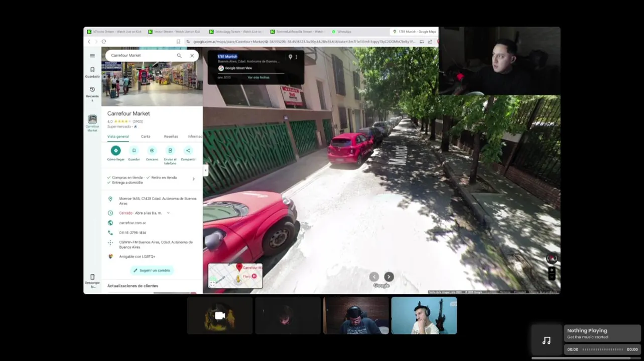Click the dark second participant tile

(x=288, y=315)
